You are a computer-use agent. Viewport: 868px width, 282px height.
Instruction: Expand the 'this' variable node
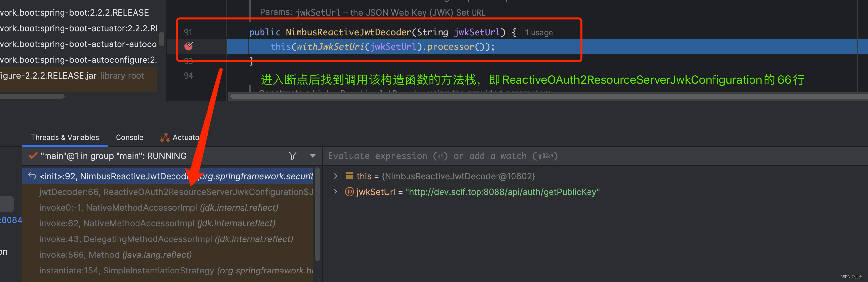point(335,176)
